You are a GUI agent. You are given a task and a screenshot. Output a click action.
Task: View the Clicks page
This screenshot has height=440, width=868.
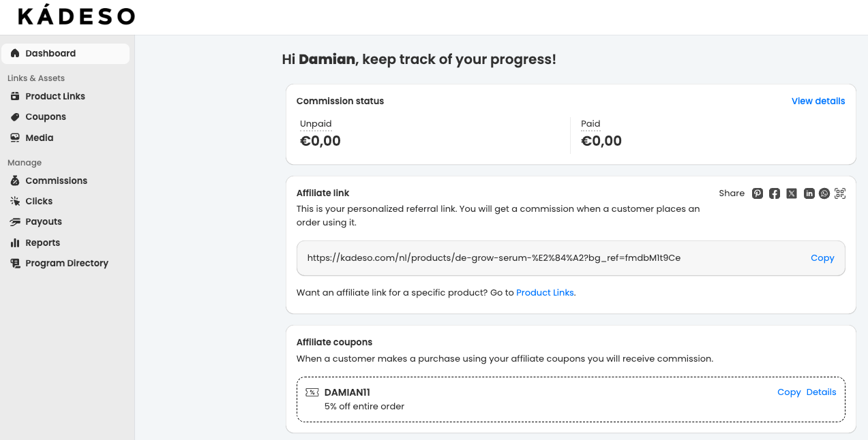[x=65, y=201]
